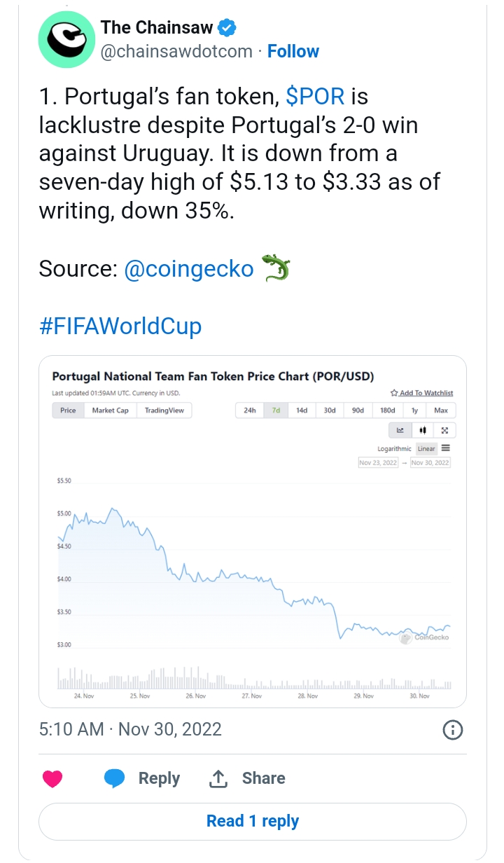504x863 pixels.
Task: Click the tweet body text about Portugal's fan token
Action: coord(239,153)
